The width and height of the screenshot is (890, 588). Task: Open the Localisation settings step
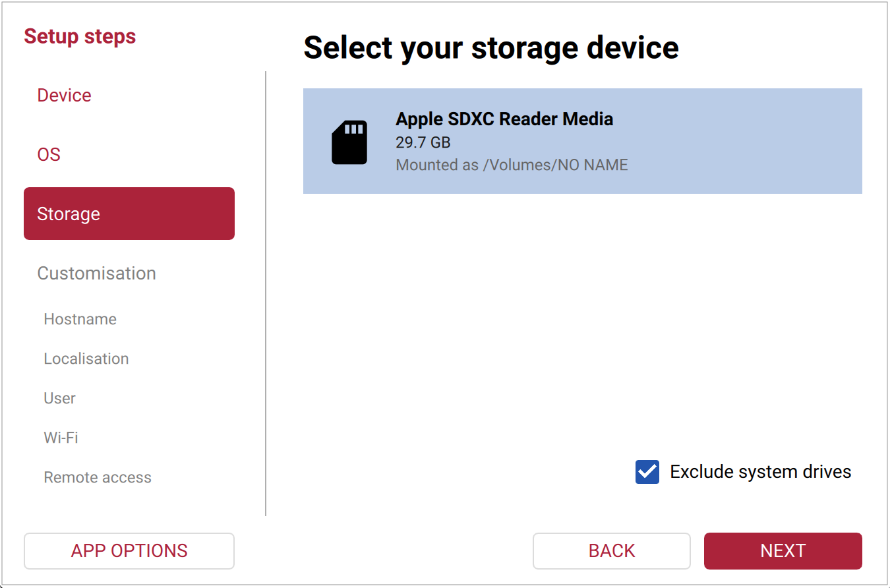tap(86, 359)
